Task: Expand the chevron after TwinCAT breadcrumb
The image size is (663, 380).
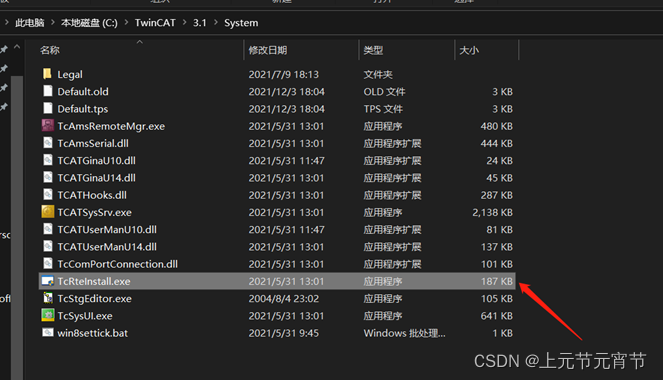Action: pos(184,22)
